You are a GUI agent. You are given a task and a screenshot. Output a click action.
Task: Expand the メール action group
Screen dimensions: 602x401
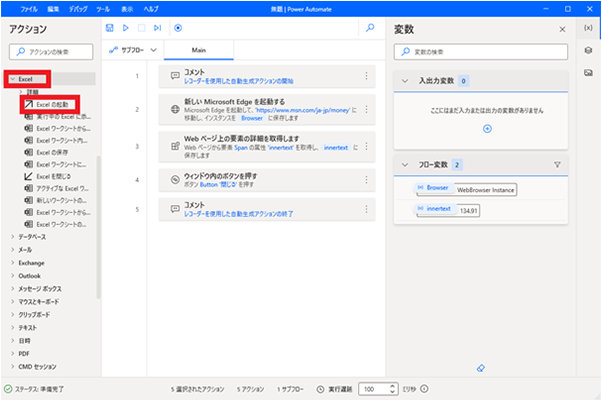13,250
